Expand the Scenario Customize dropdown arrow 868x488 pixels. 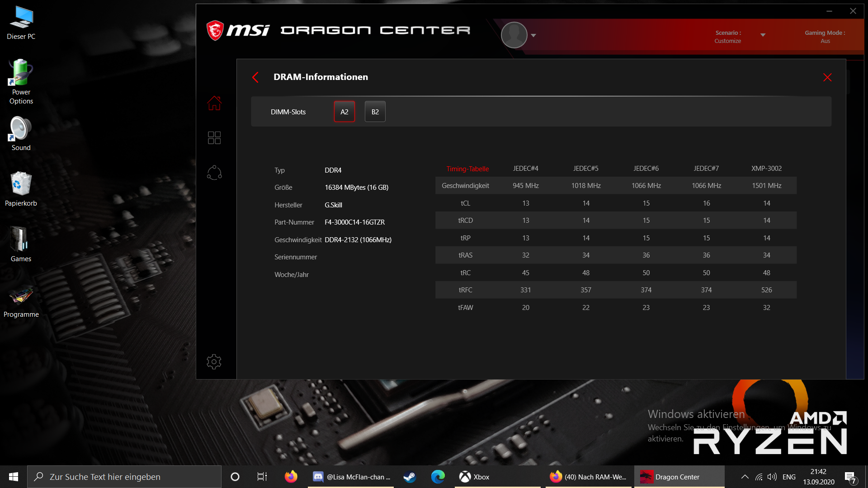click(x=763, y=35)
